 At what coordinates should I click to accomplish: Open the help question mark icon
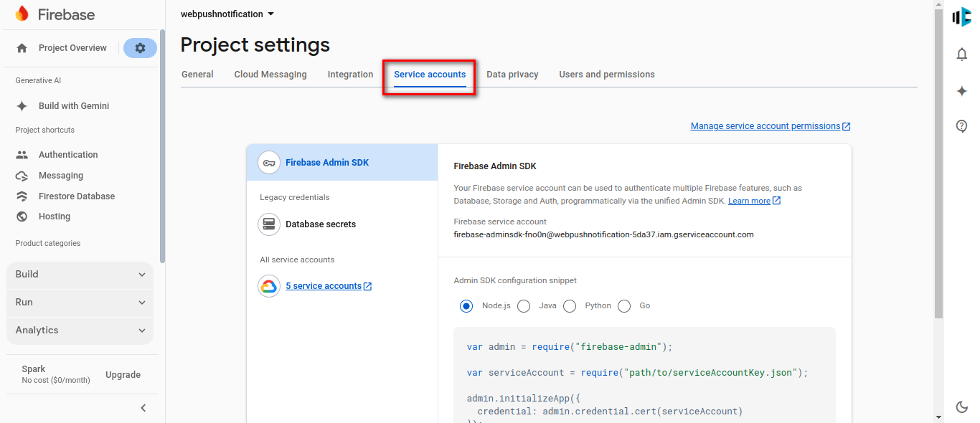[962, 126]
